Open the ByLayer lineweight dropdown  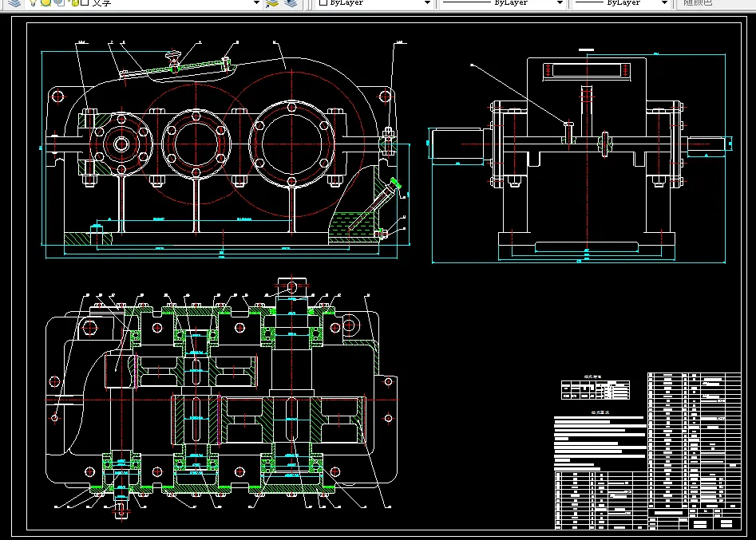coord(663,3)
